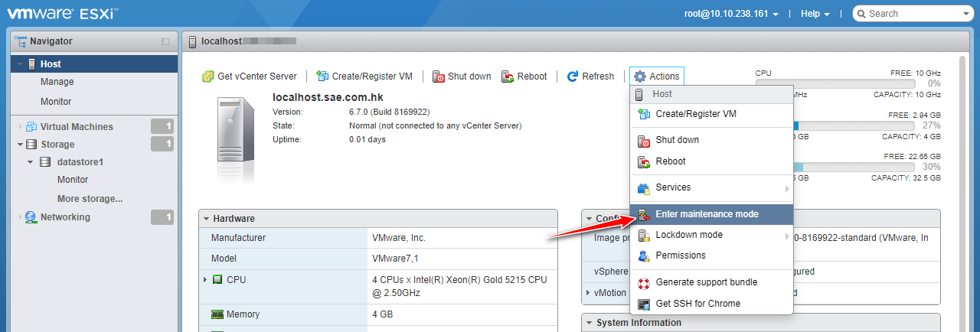Click the Generate support bundle lifebuoy icon
Image resolution: width=980 pixels, height=332 pixels.
point(644,282)
